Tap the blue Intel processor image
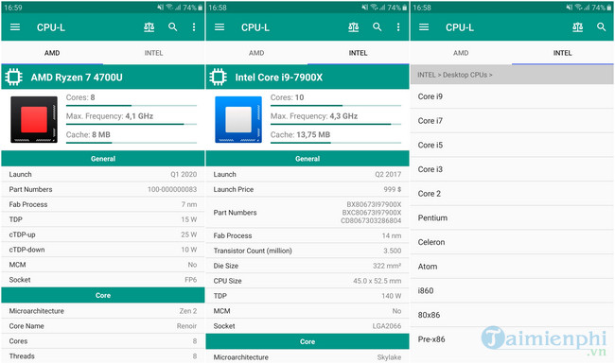615x364 pixels. 238,119
